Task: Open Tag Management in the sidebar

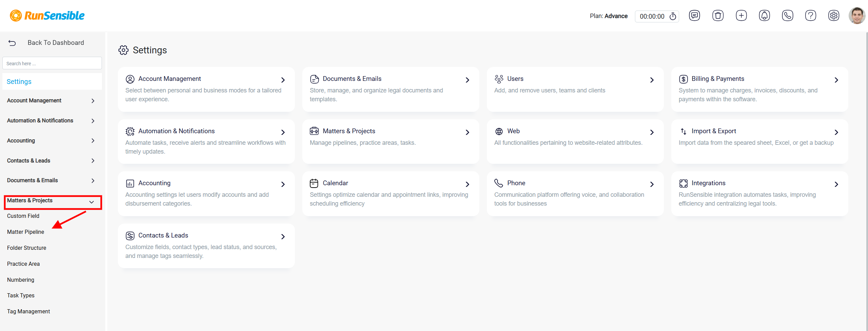Action: (29, 311)
